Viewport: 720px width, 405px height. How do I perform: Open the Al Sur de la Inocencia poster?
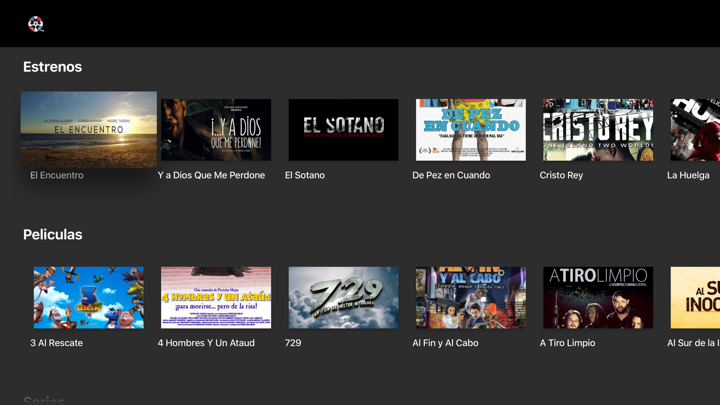click(x=695, y=298)
